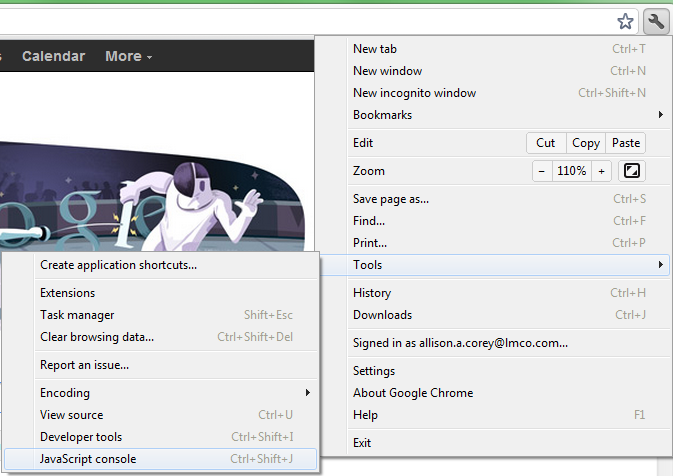
Task: Open Downloads from the menu
Action: 508,315
